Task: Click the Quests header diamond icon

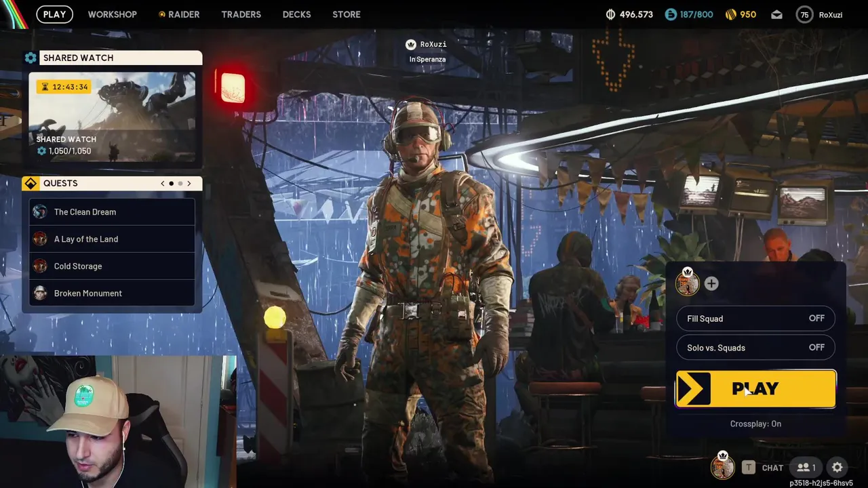Action: (31, 184)
